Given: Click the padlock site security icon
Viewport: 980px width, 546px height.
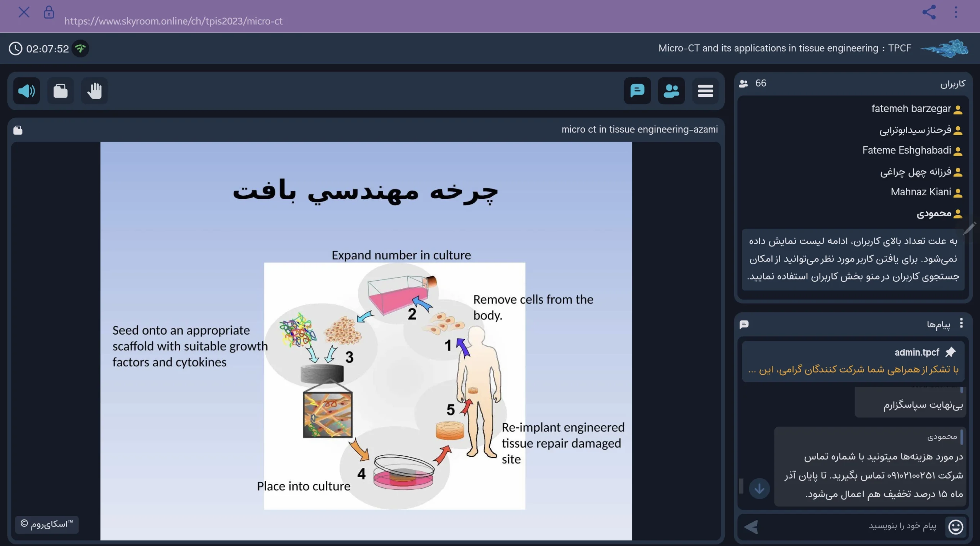Looking at the screenshot, I should tap(49, 12).
